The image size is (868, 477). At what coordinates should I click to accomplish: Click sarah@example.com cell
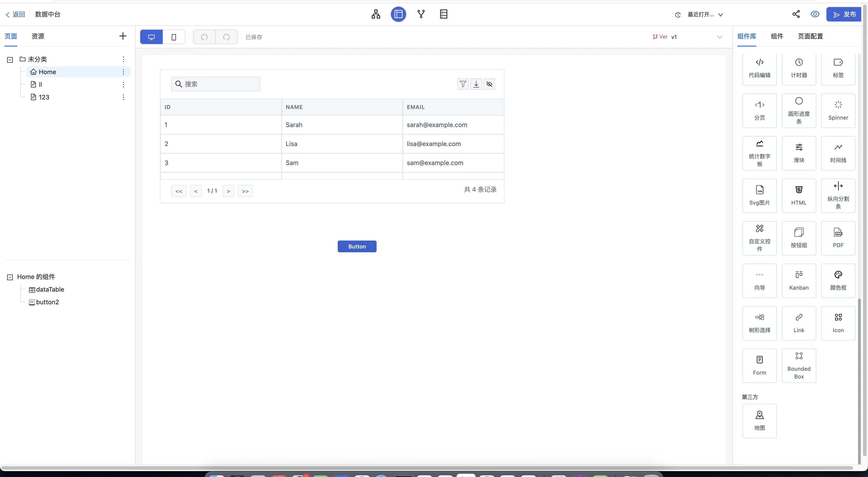pos(453,125)
